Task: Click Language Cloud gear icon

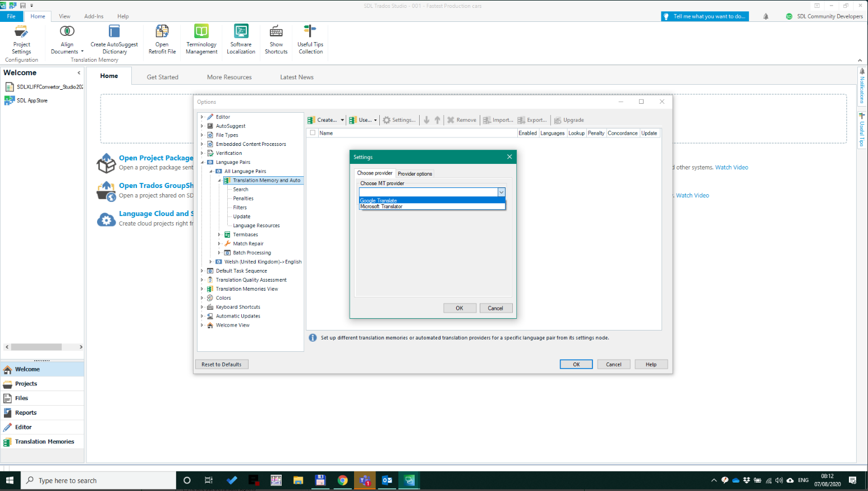Action: point(106,219)
